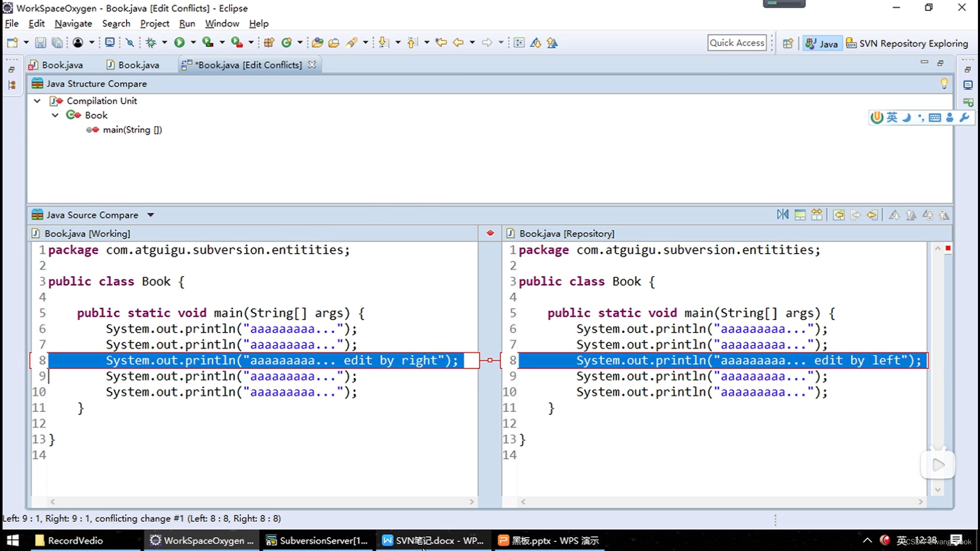Image resolution: width=980 pixels, height=551 pixels.
Task: Toggle the Show Ancestor Pane button
Action: tap(800, 215)
